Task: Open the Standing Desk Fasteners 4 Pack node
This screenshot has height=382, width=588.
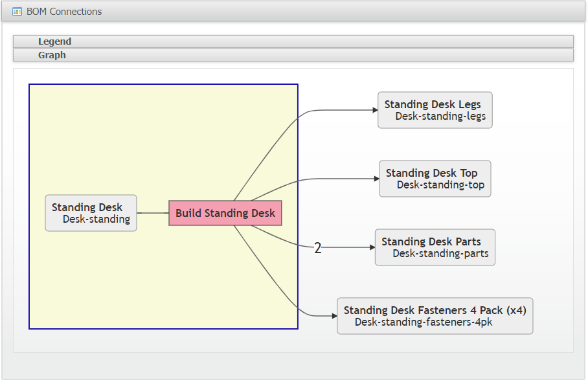Action: click(x=435, y=316)
